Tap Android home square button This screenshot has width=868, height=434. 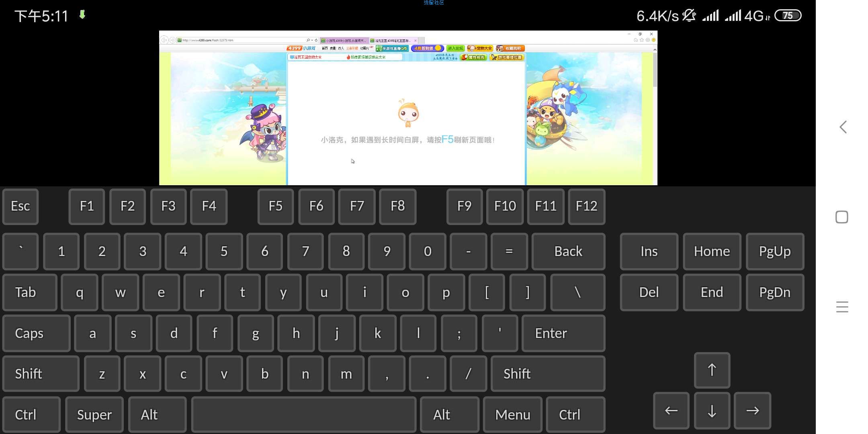(842, 217)
